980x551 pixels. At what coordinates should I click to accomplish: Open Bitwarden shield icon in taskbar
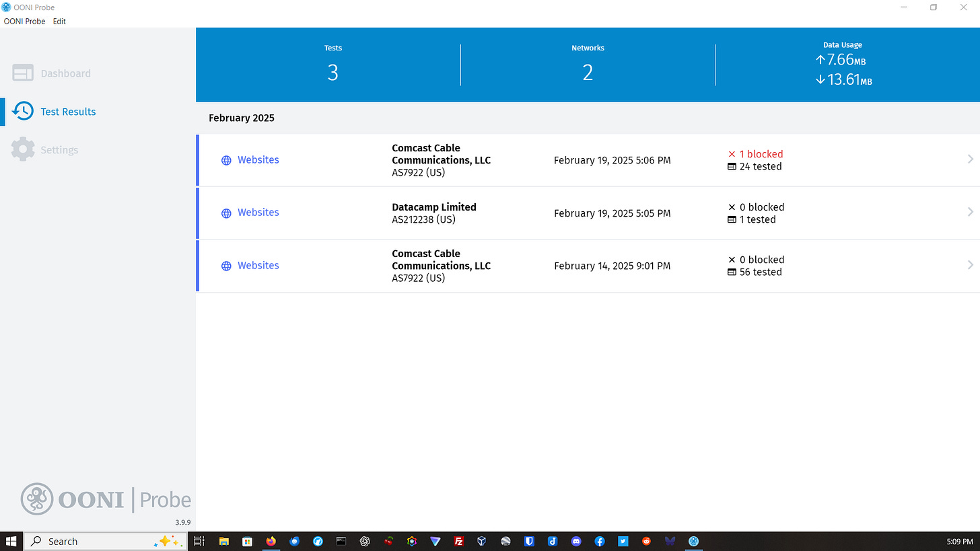pos(529,541)
